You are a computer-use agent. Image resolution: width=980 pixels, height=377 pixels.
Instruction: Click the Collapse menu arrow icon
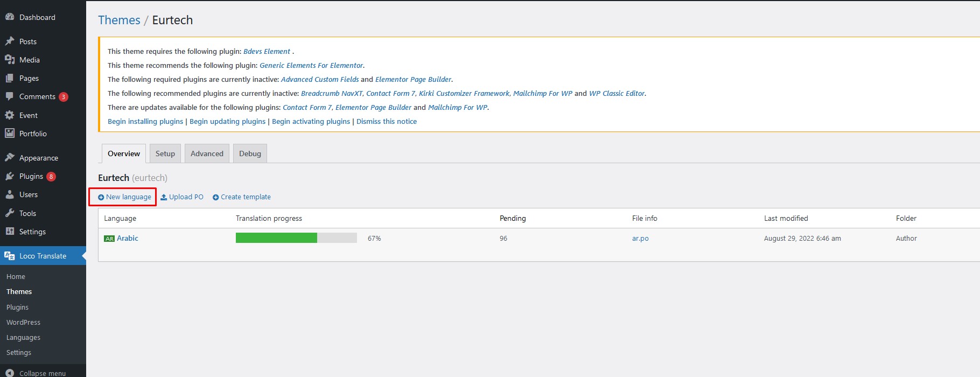[10, 373]
